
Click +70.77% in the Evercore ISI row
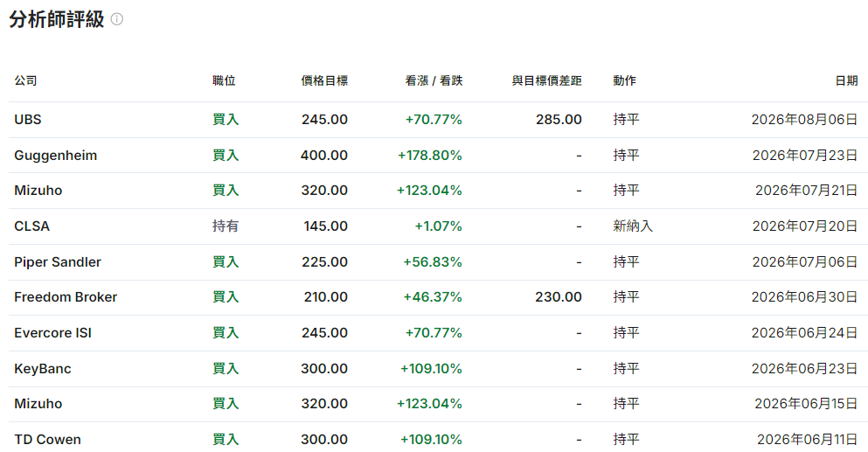[x=434, y=333]
